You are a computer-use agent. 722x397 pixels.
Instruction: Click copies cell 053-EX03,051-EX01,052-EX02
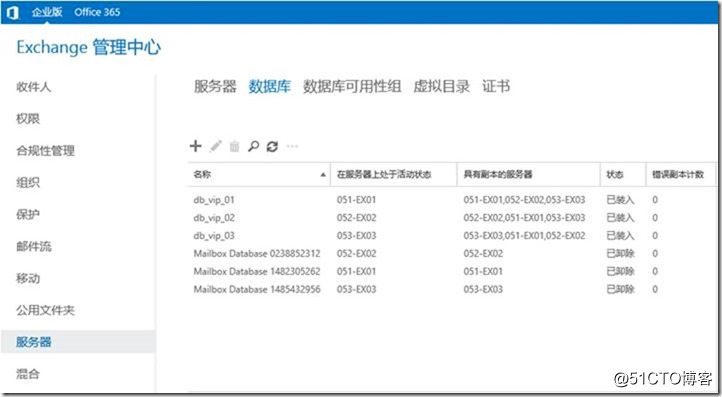click(524, 236)
